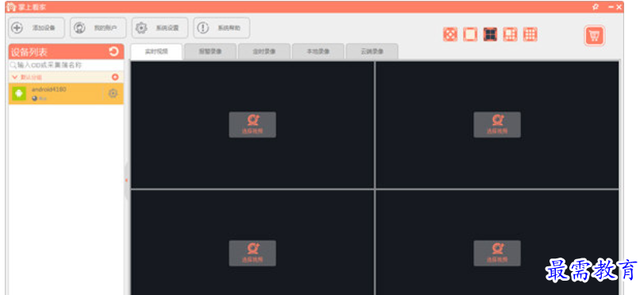Collapse the 默认分组 default group
This screenshot has width=644, height=295.
coord(15,77)
